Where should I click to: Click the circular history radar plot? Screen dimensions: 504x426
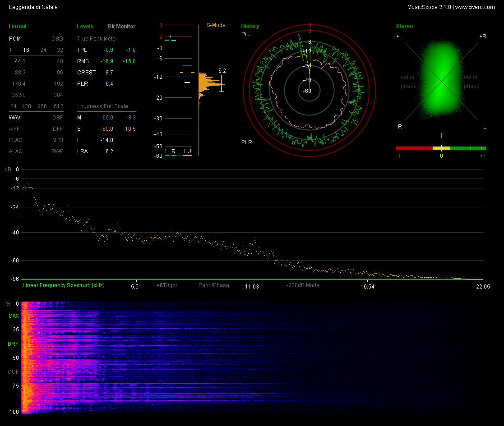[309, 91]
